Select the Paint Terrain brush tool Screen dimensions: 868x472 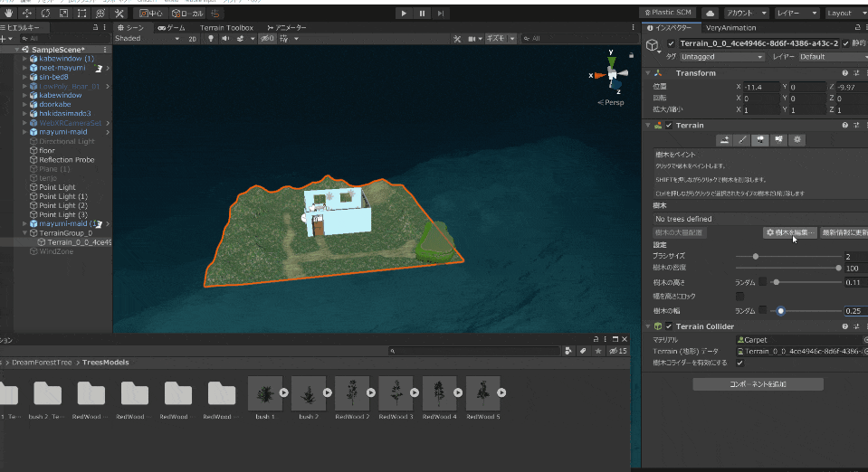pyautogui.click(x=742, y=140)
